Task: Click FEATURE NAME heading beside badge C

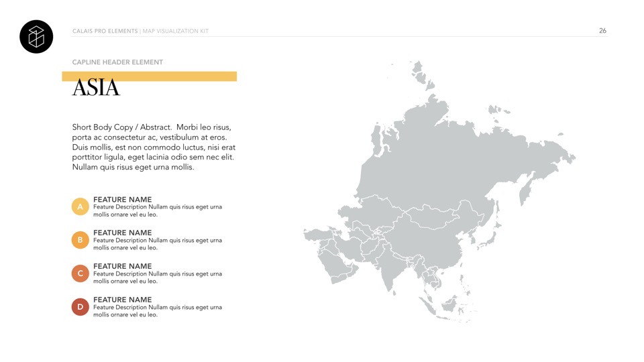Action: (x=123, y=266)
